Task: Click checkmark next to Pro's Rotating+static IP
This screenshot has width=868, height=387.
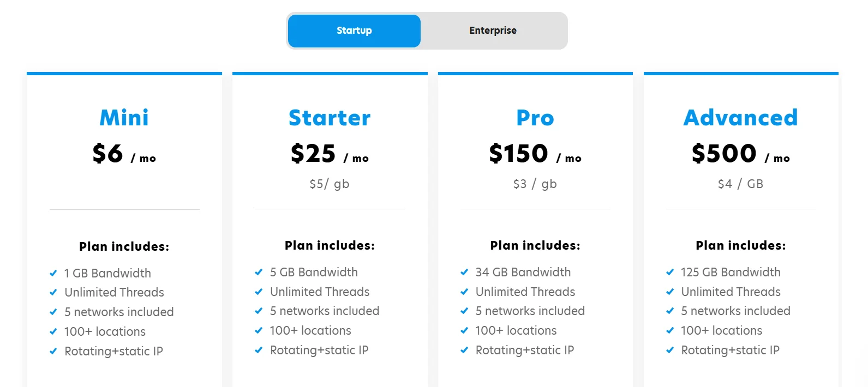Action: 464,350
